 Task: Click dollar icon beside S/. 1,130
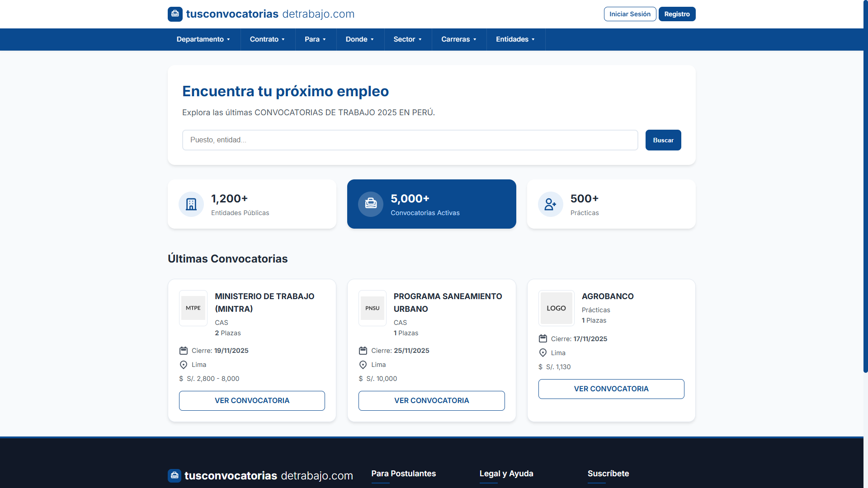pyautogui.click(x=540, y=367)
